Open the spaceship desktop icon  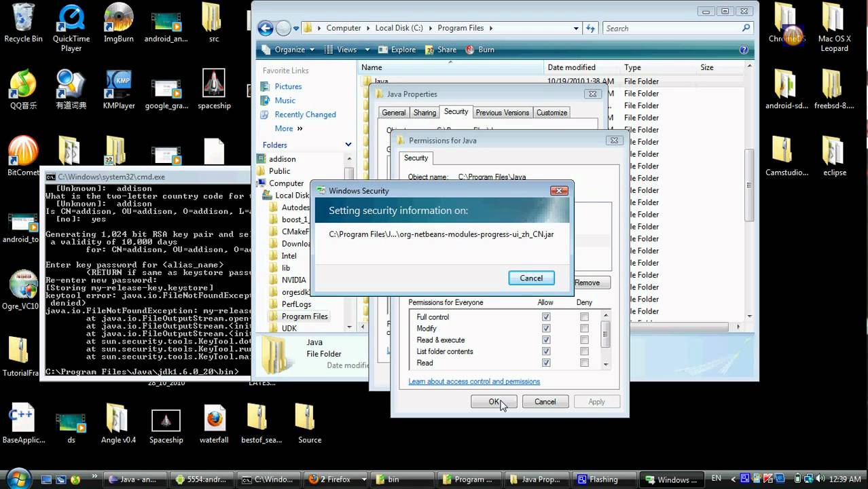[x=214, y=89]
